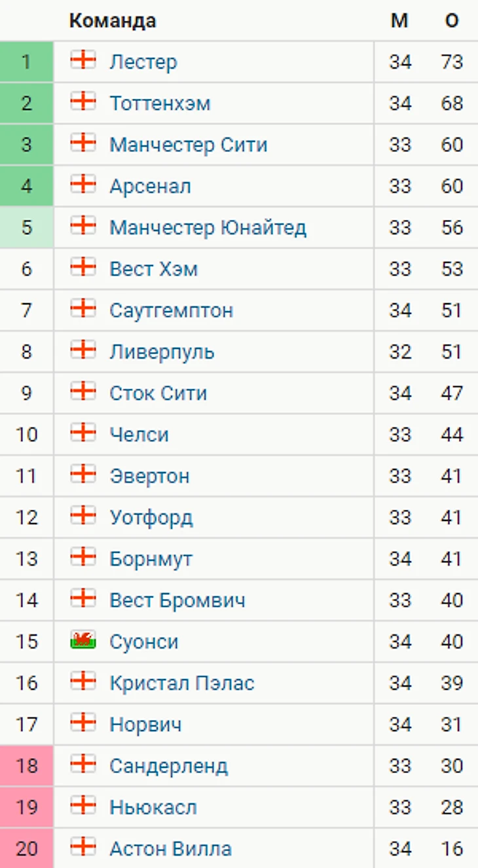Click the flag icon beside Ливерпуль
Viewport: 478px width, 868px height.
[83, 350]
